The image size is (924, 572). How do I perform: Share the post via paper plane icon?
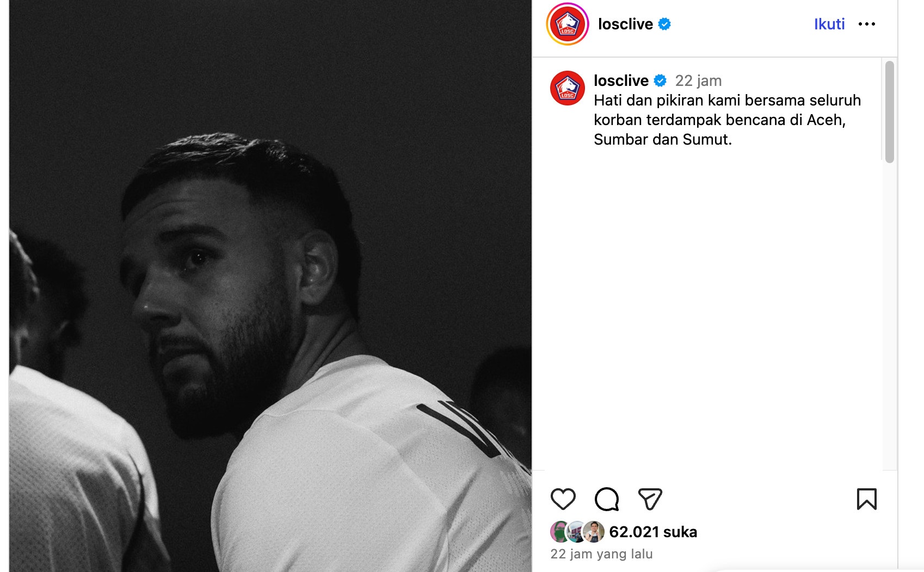click(x=650, y=499)
